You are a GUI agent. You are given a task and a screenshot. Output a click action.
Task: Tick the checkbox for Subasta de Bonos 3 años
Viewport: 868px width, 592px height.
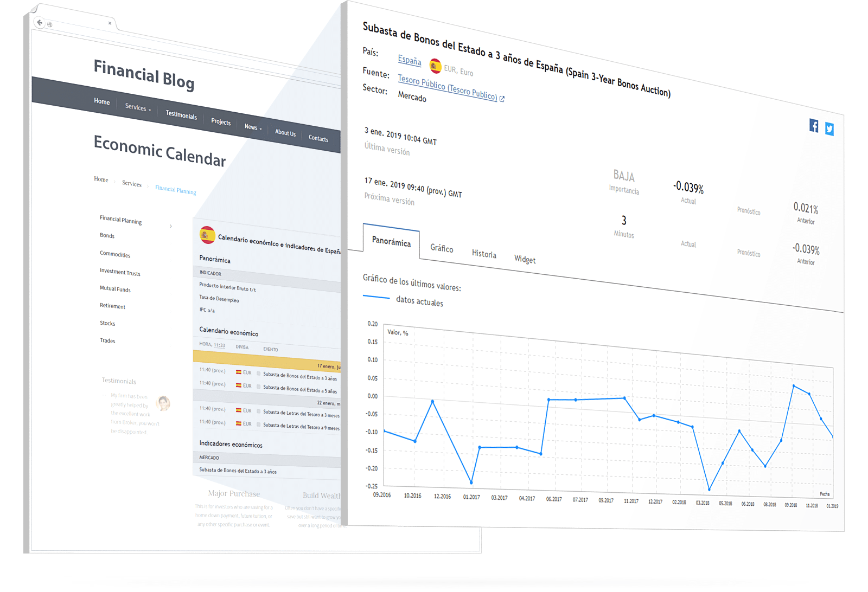(x=258, y=374)
